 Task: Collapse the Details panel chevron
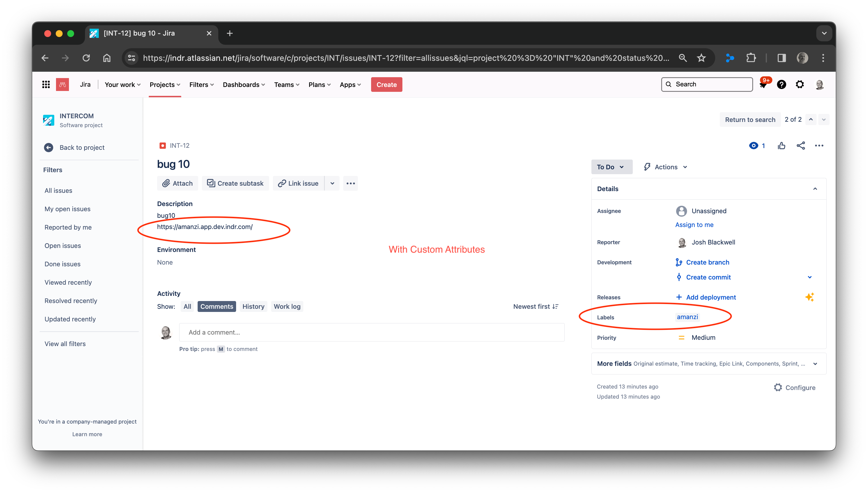click(815, 189)
